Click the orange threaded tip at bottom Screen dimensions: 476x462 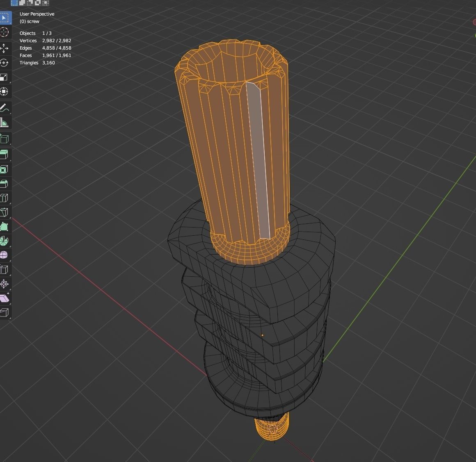tap(272, 428)
